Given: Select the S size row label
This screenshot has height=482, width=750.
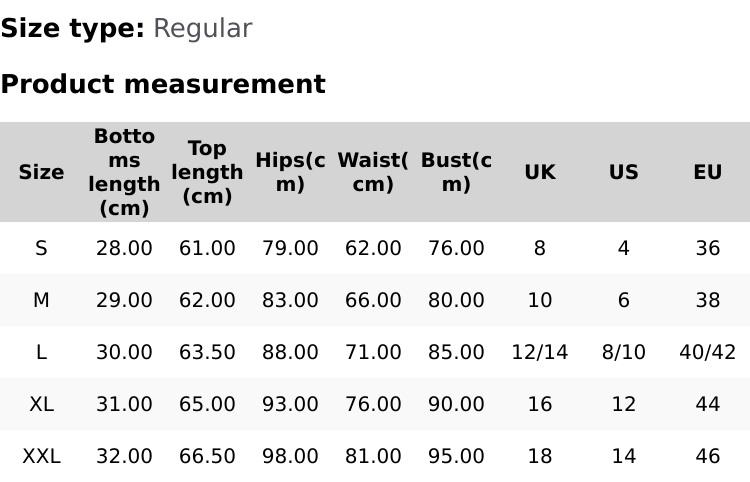Looking at the screenshot, I should click(41, 248).
